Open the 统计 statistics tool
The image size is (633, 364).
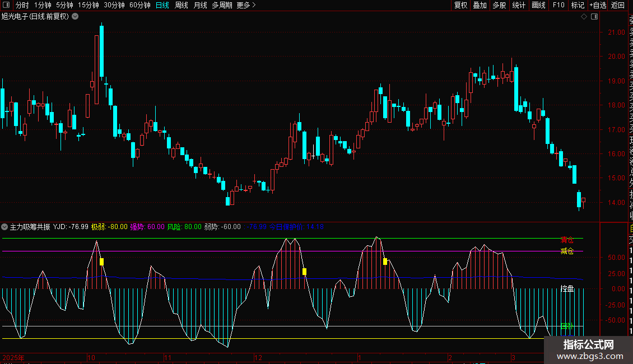coord(519,6)
